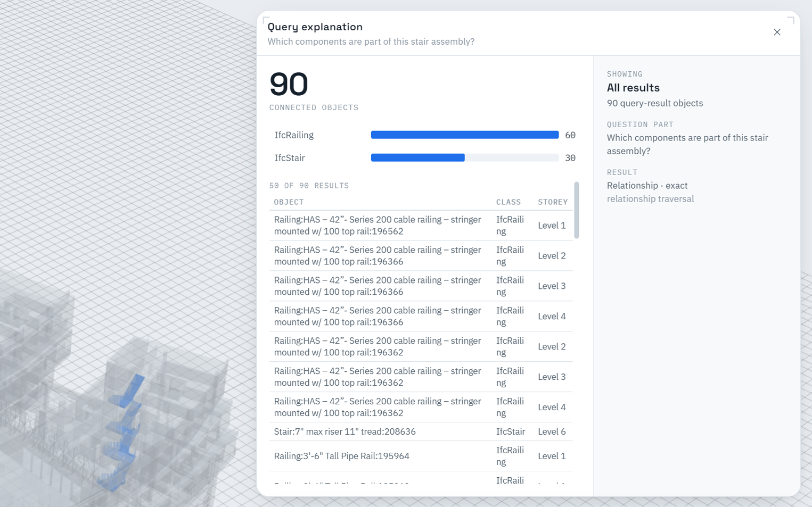The image size is (812, 507).
Task: Click the '90' connected objects count
Action: tap(289, 84)
